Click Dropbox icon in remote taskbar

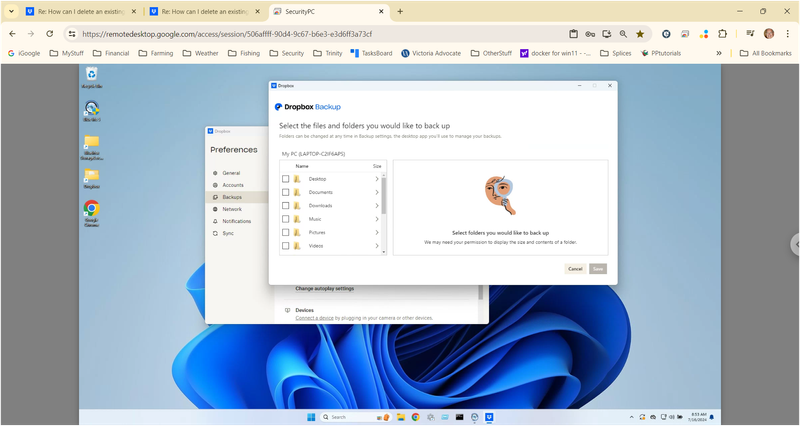pyautogui.click(x=489, y=417)
